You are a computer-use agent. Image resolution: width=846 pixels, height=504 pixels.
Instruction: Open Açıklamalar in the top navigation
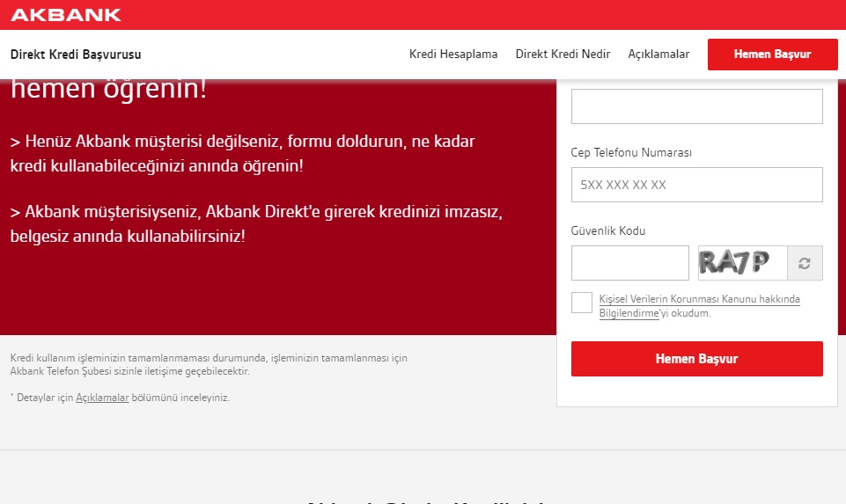pyautogui.click(x=658, y=54)
